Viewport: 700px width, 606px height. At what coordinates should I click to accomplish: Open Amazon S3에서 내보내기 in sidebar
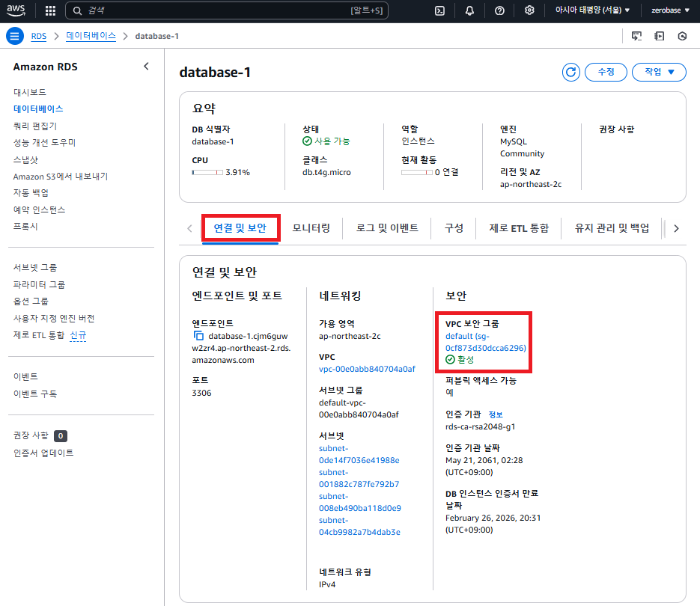61,177
